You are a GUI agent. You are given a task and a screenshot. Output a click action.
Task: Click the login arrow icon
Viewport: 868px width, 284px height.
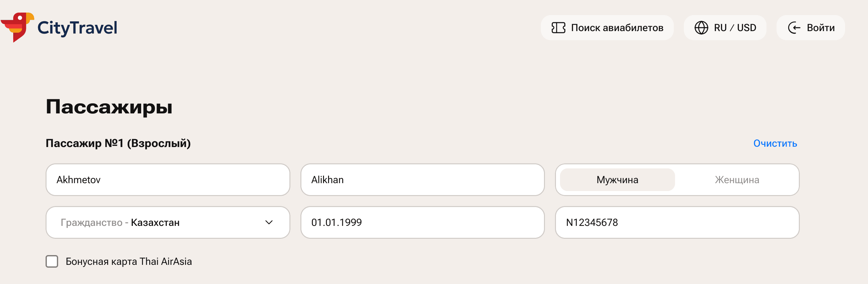pos(794,28)
